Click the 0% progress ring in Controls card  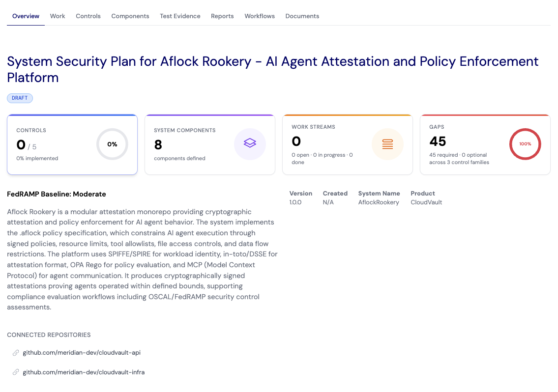(x=112, y=144)
